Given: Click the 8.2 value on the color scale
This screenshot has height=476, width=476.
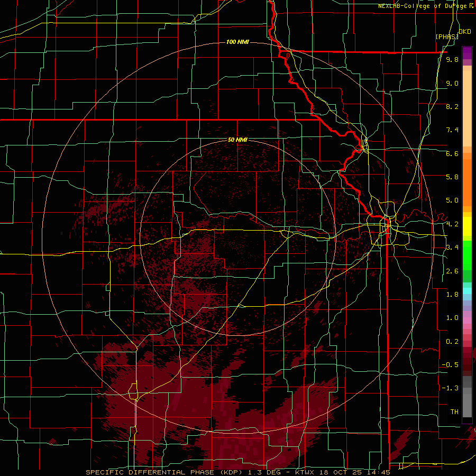Looking at the screenshot, I should [x=452, y=107].
